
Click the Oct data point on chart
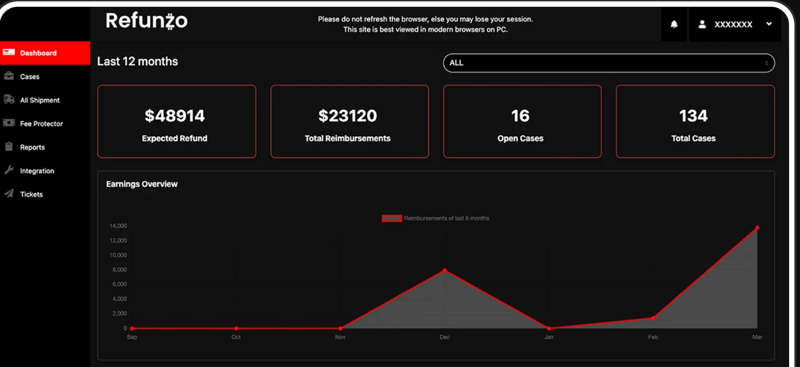click(236, 328)
